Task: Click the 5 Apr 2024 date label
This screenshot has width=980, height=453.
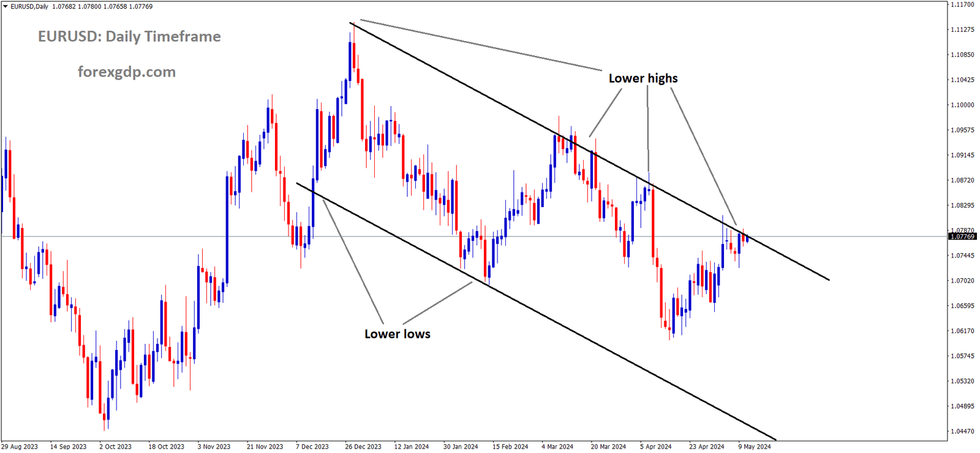Action: [656, 447]
